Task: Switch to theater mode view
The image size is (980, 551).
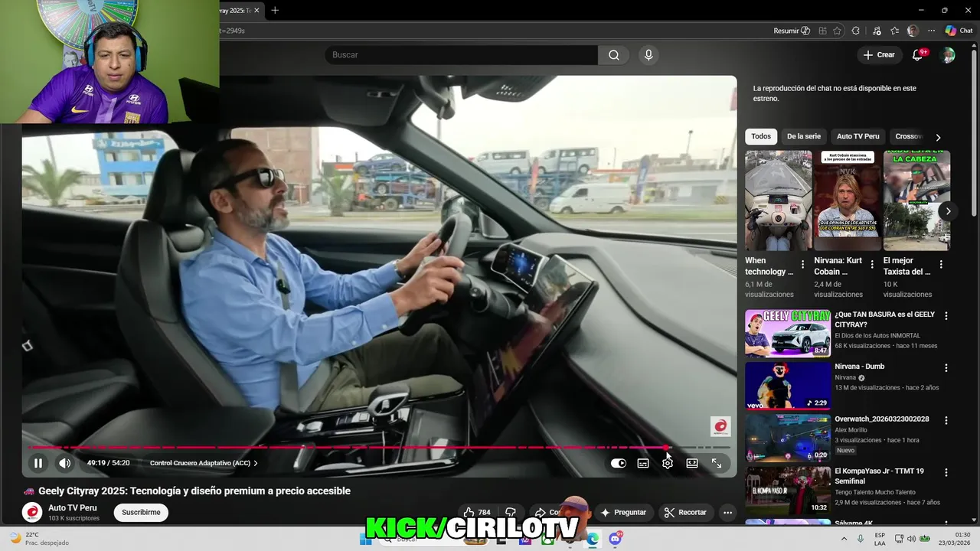Action: [x=692, y=463]
